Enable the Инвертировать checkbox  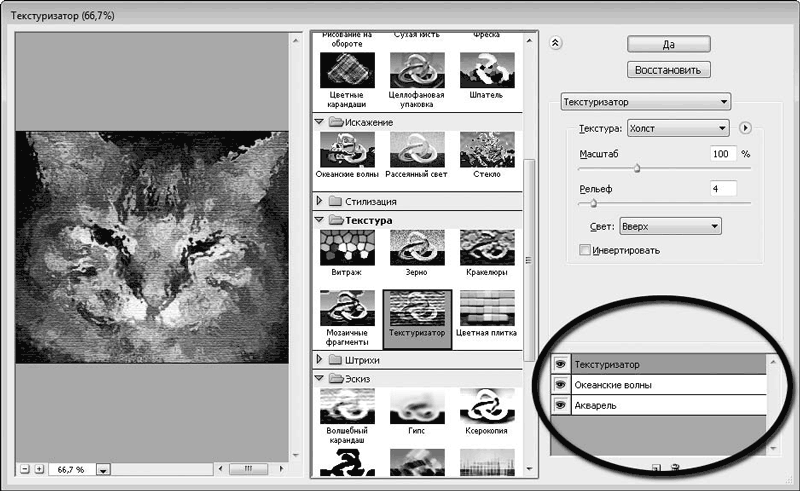585,250
